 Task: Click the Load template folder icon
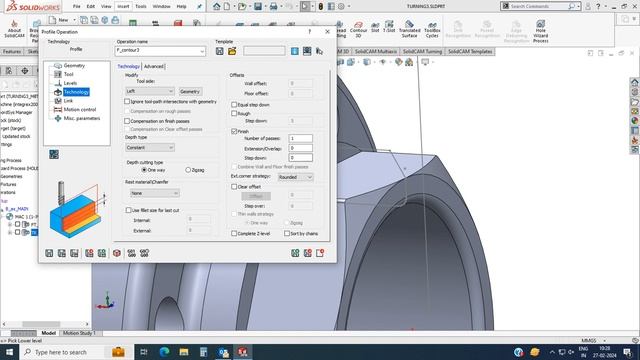(232, 51)
